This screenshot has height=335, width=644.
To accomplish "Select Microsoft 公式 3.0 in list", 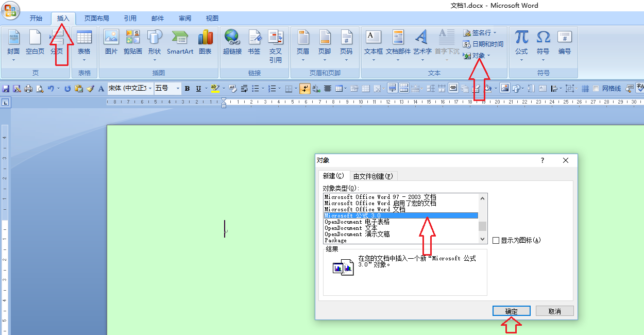I will coord(401,215).
